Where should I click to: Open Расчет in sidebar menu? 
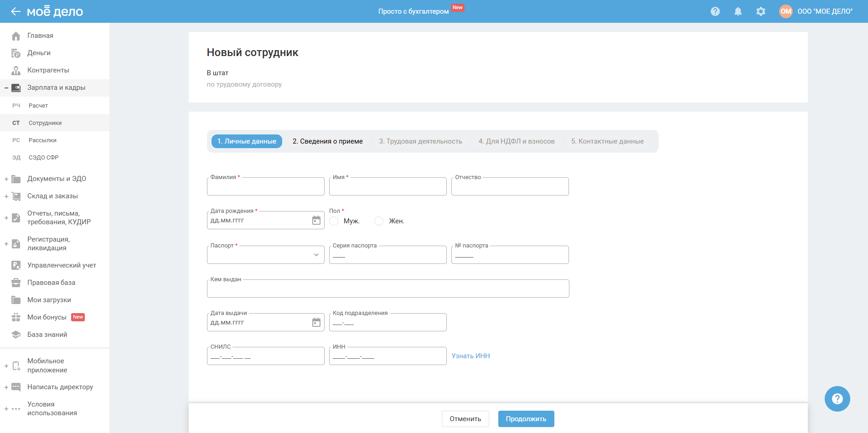click(38, 106)
